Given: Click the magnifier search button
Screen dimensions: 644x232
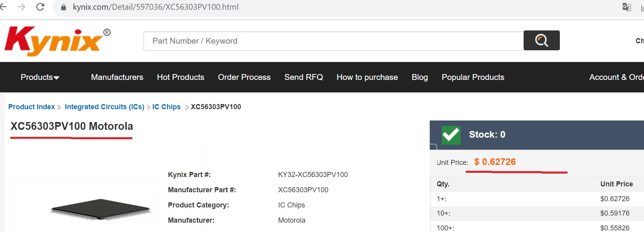Looking at the screenshot, I should click(542, 40).
